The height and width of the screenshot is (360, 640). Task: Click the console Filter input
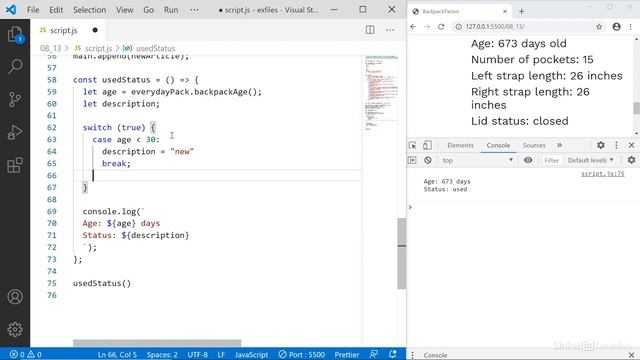coord(551,160)
